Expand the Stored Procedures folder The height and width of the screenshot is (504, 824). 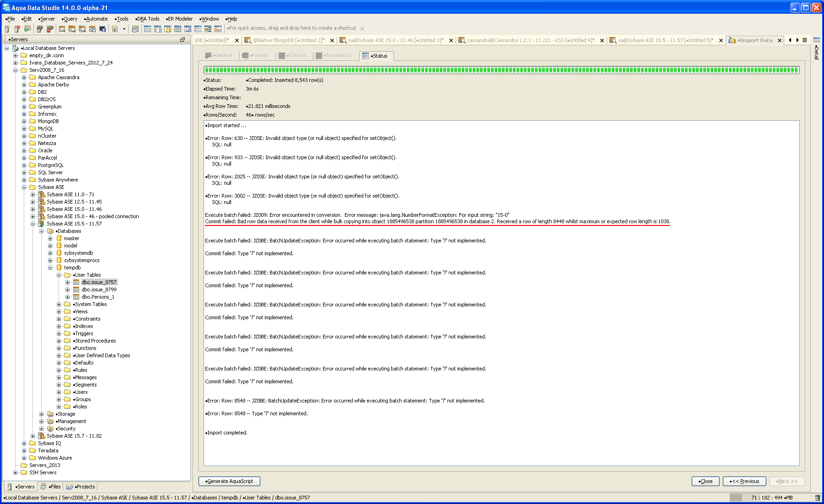pos(59,341)
